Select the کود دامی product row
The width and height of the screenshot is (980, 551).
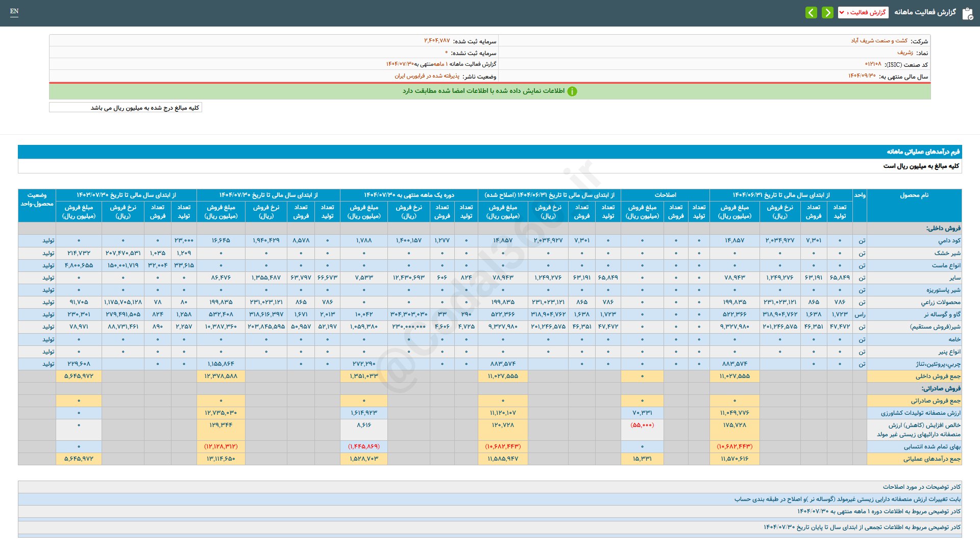(949, 240)
